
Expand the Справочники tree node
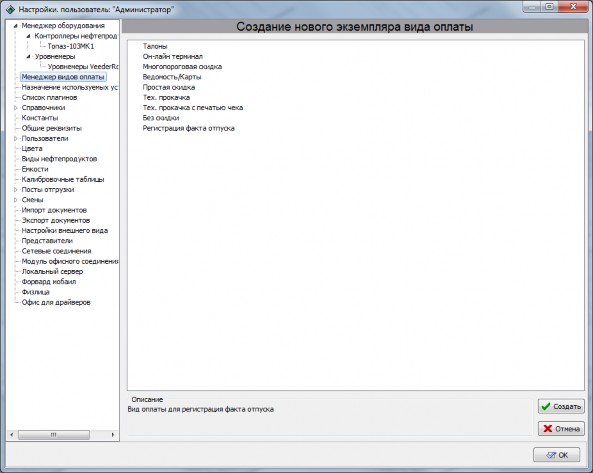(x=16, y=108)
